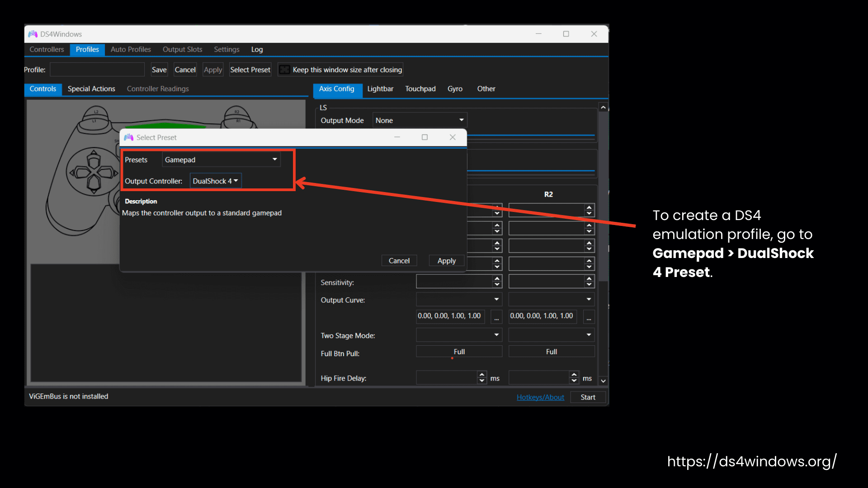The width and height of the screenshot is (868, 488).
Task: Click the R2 Hip Fire Delay stepper
Action: click(x=574, y=378)
